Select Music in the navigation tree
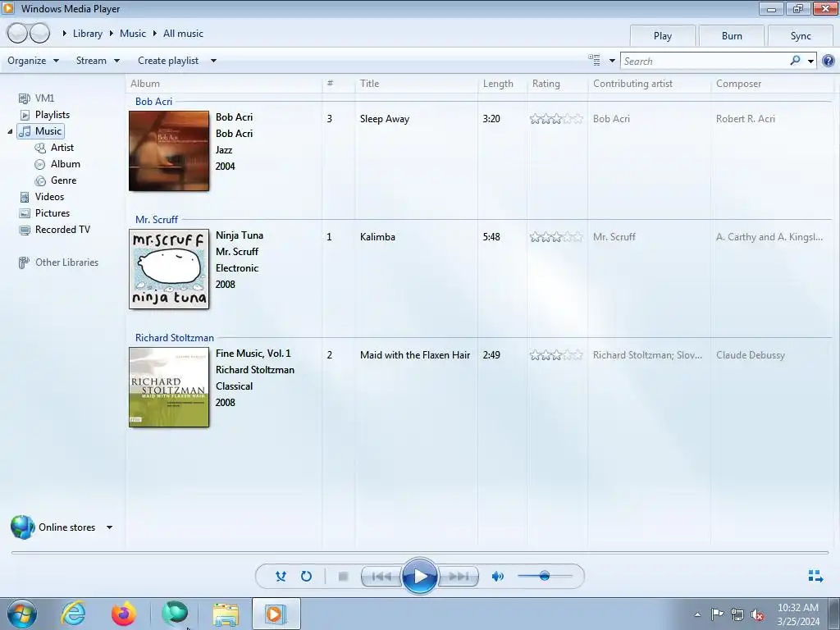The image size is (840, 630). 41,131
